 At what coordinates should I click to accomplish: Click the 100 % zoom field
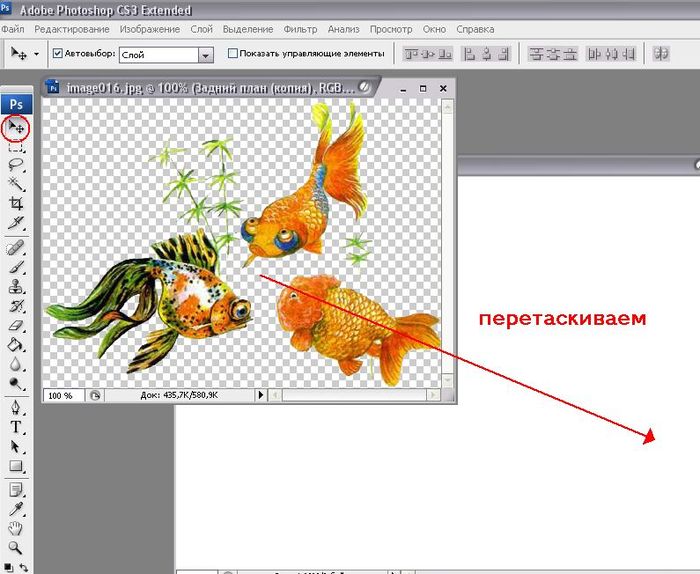coord(63,395)
